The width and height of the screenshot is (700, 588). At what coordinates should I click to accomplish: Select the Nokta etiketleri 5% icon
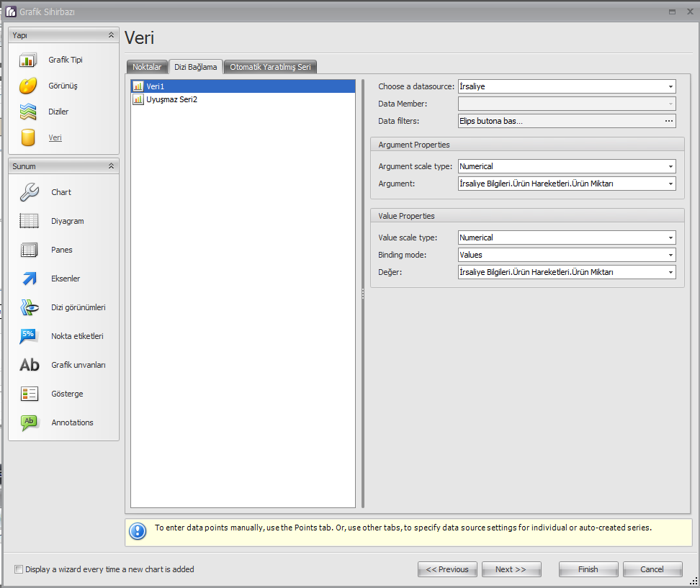coord(29,336)
